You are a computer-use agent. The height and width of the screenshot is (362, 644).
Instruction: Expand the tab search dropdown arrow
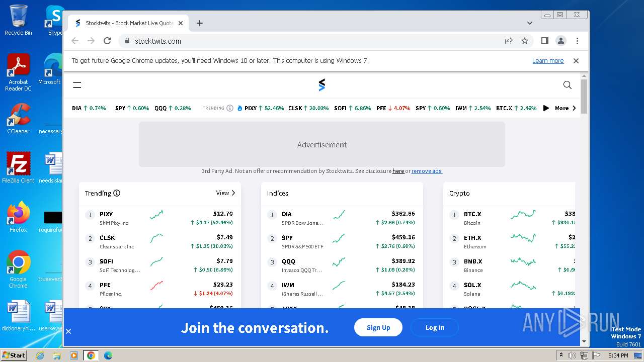coord(529,23)
